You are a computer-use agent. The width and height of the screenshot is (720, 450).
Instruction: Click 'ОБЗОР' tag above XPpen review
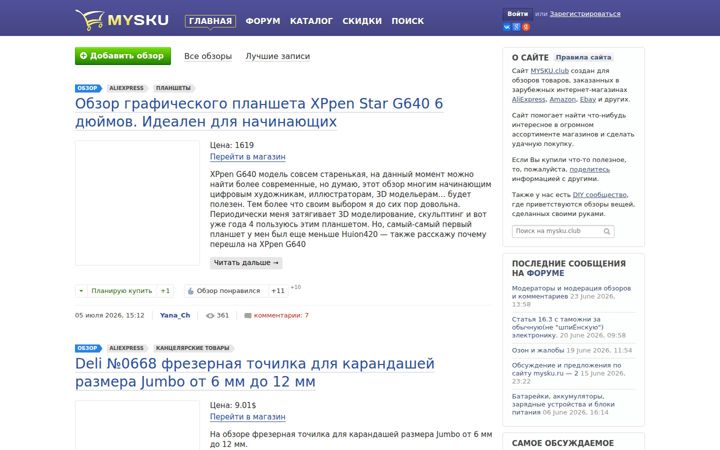point(87,88)
